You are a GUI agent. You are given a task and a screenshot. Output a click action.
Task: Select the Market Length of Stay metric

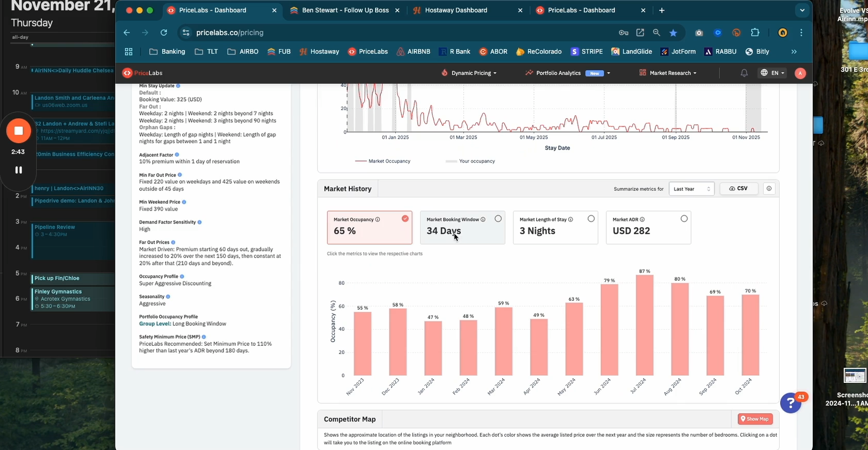pyautogui.click(x=555, y=228)
